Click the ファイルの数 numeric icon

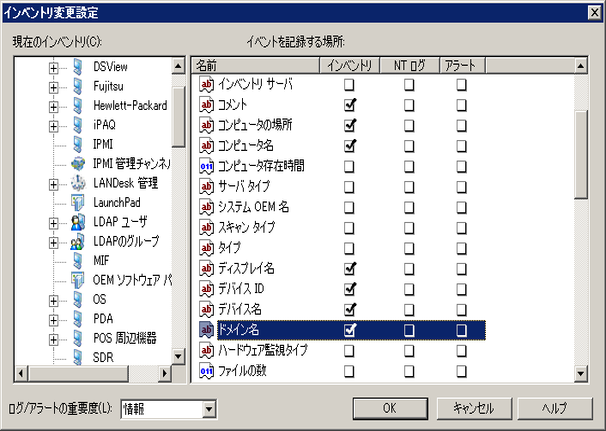(206, 371)
